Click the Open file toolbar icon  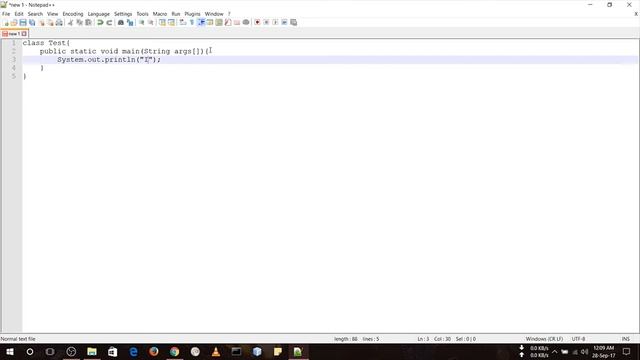[14, 22]
